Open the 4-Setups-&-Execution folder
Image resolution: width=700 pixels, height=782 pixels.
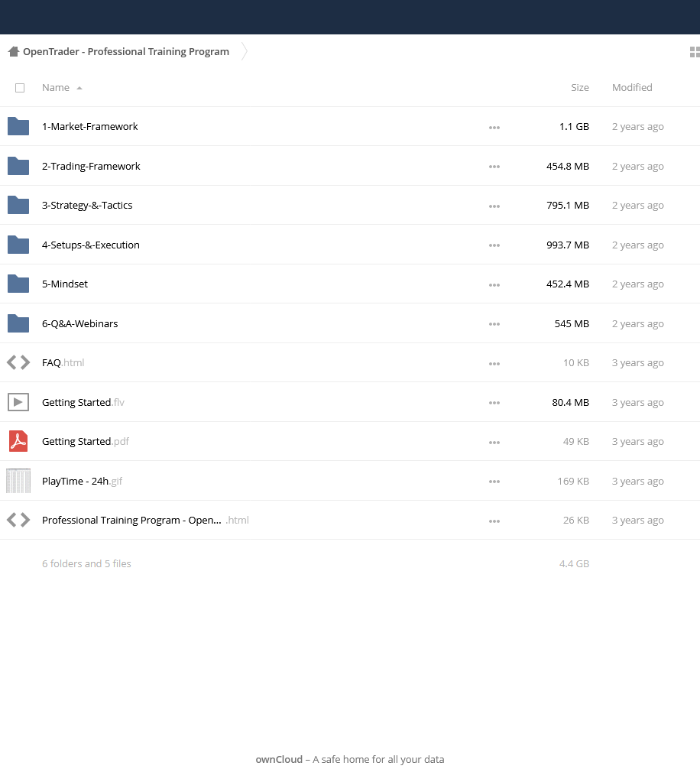[x=91, y=245]
